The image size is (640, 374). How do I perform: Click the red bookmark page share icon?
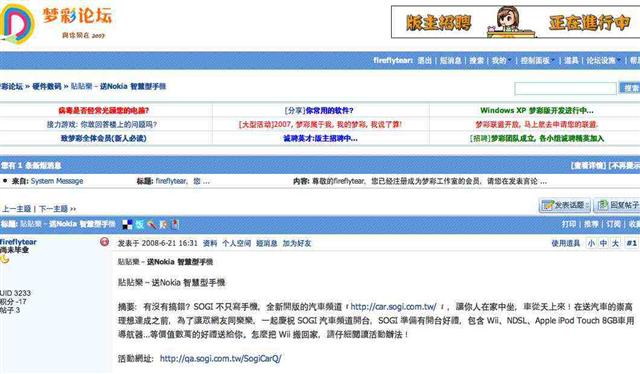tap(175, 224)
